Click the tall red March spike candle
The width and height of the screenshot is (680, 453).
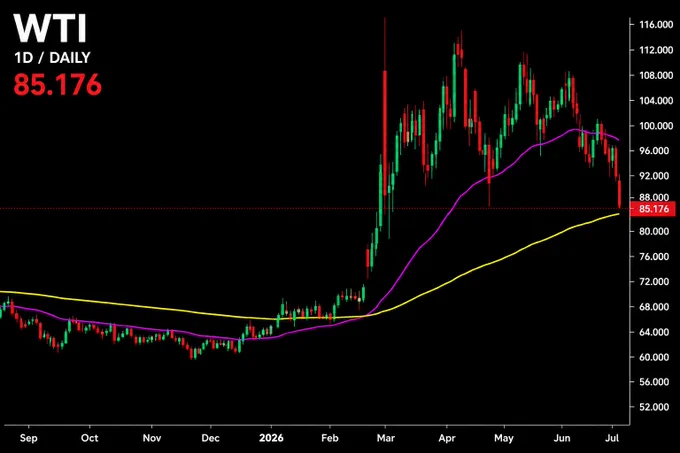pos(385,117)
